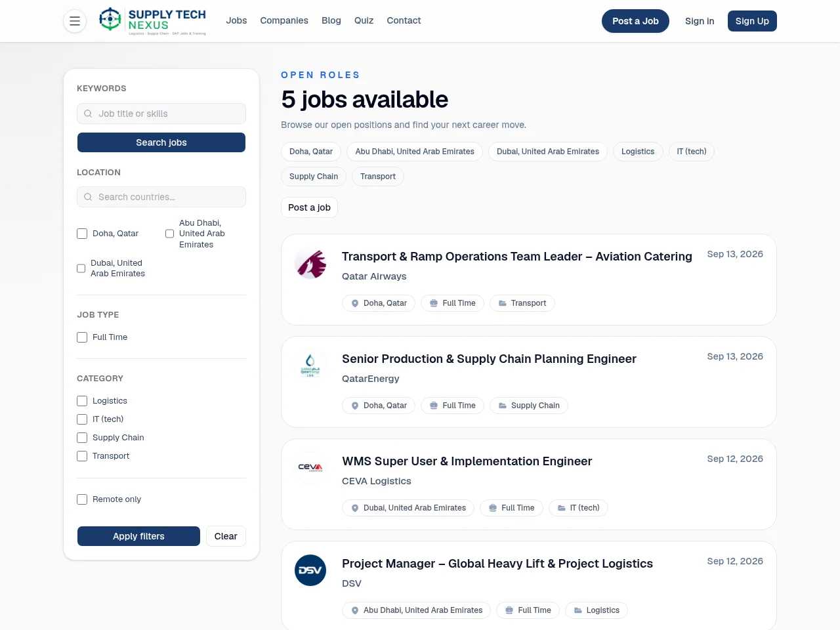The image size is (840, 630).
Task: Click the Search jobs button
Action: (x=161, y=142)
